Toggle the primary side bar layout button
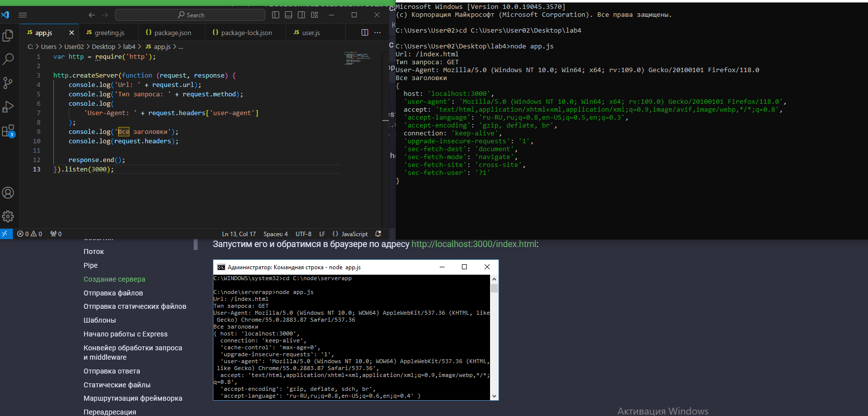Screen dimensions: 868x416 276,15
